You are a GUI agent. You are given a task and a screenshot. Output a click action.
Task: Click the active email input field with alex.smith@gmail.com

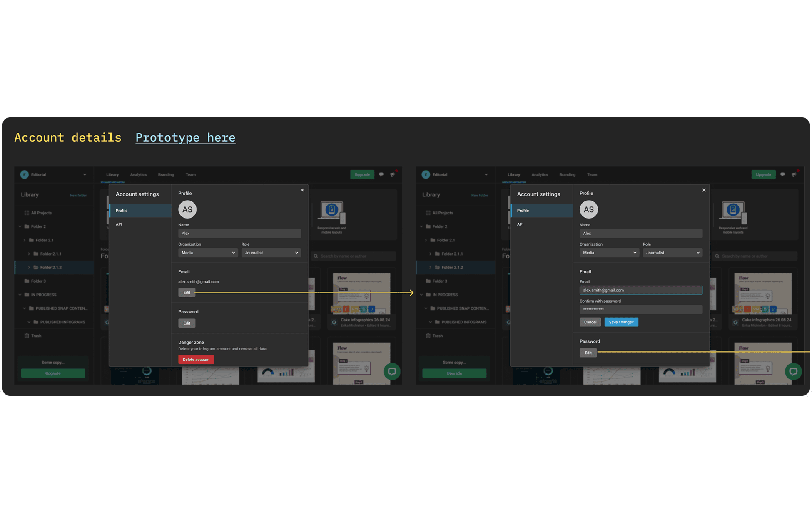(x=641, y=290)
